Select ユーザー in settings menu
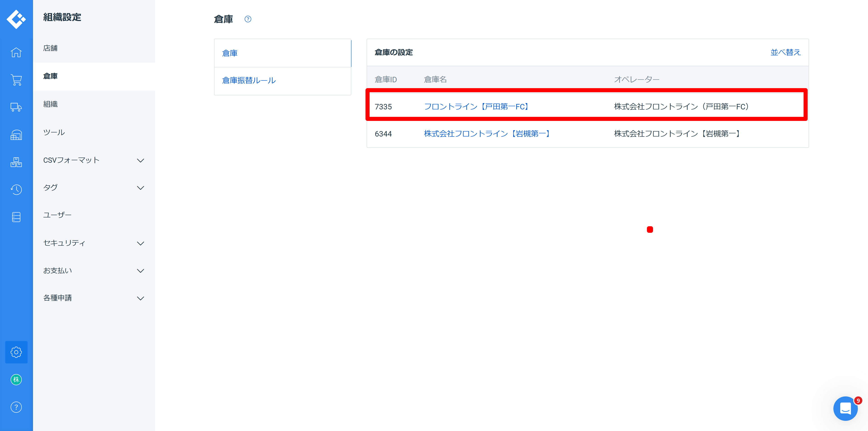Image resolution: width=868 pixels, height=431 pixels. (94, 215)
